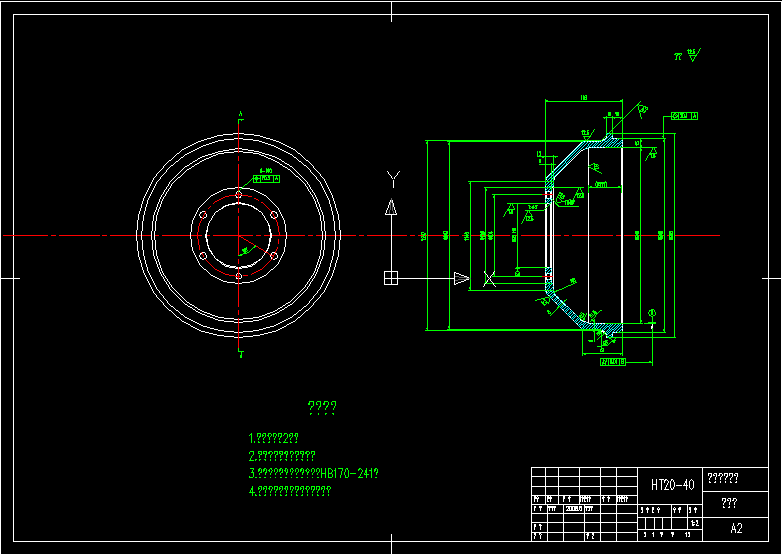Select the 118 width dimension above section view
Screen dimensions: 782x554
click(x=584, y=98)
